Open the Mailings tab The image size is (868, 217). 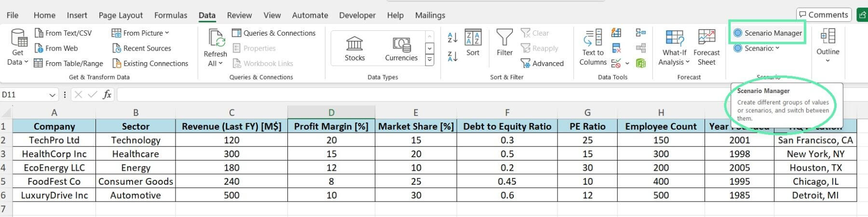430,15
